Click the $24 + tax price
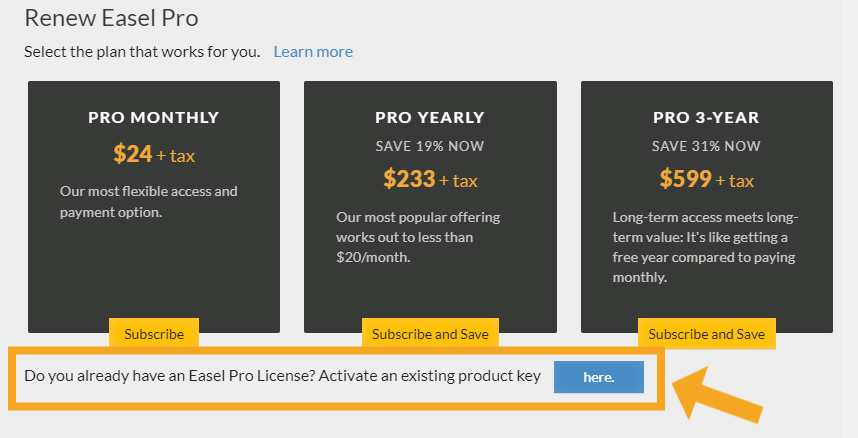This screenshot has width=858, height=438. pos(153,154)
